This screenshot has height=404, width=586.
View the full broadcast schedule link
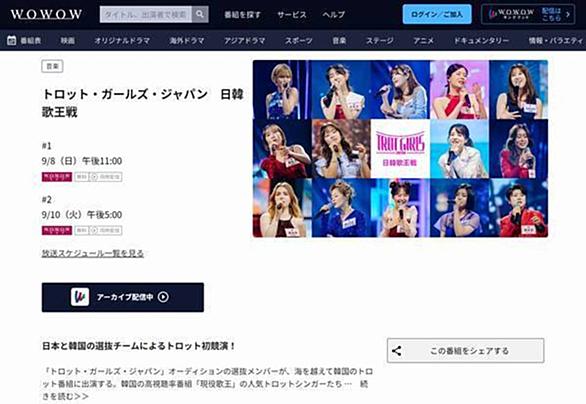[93, 253]
